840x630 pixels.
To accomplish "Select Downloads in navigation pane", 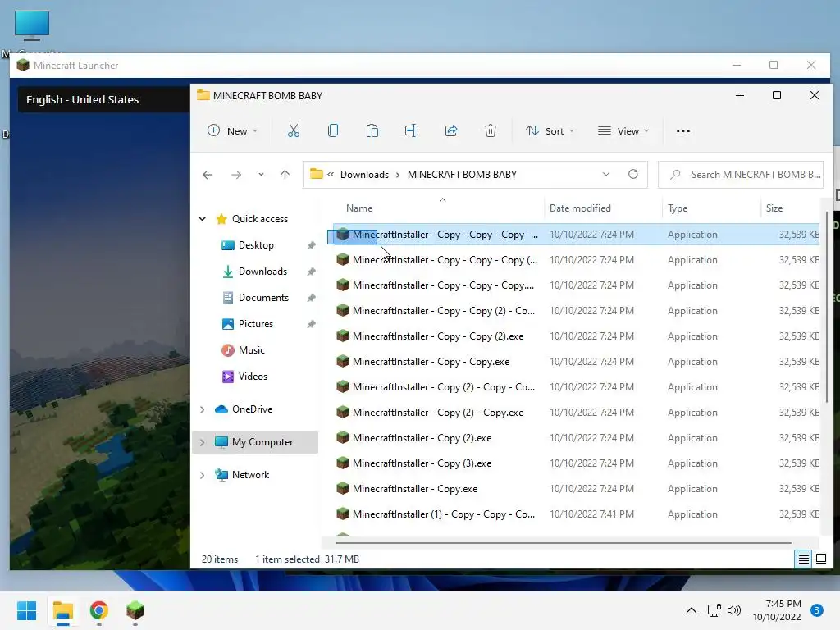I will [x=262, y=272].
